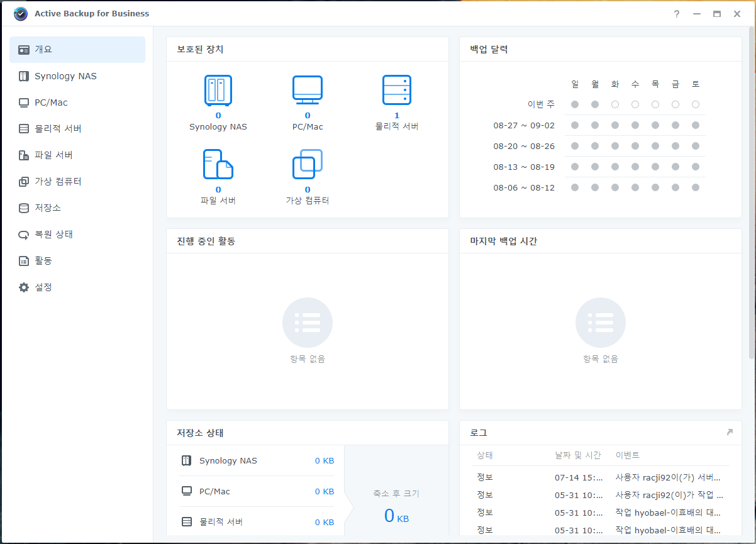Click the help question mark icon
This screenshot has height=544, width=756.
pyautogui.click(x=677, y=14)
